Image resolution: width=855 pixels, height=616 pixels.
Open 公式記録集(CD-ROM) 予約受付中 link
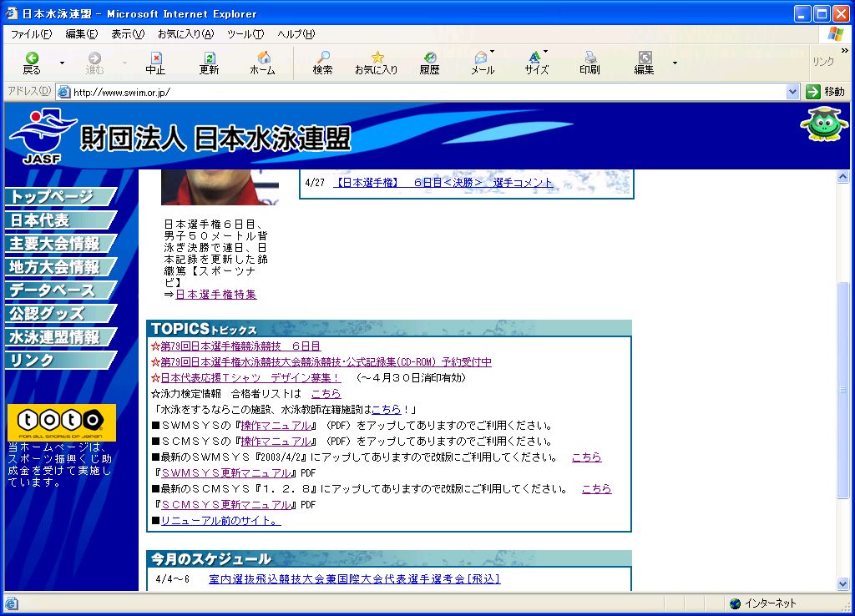(326, 362)
